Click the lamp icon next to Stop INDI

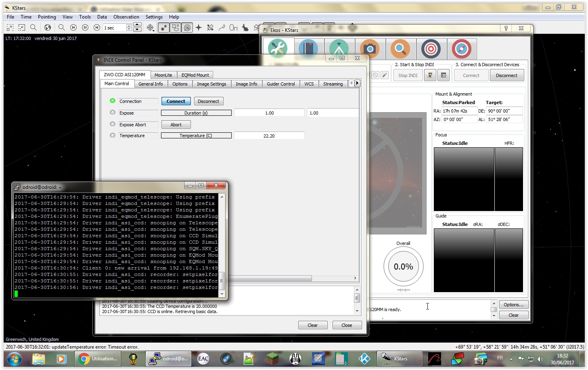(x=430, y=75)
